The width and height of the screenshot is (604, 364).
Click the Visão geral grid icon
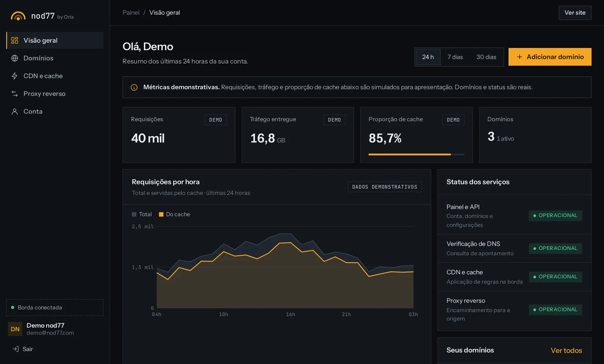coord(15,40)
